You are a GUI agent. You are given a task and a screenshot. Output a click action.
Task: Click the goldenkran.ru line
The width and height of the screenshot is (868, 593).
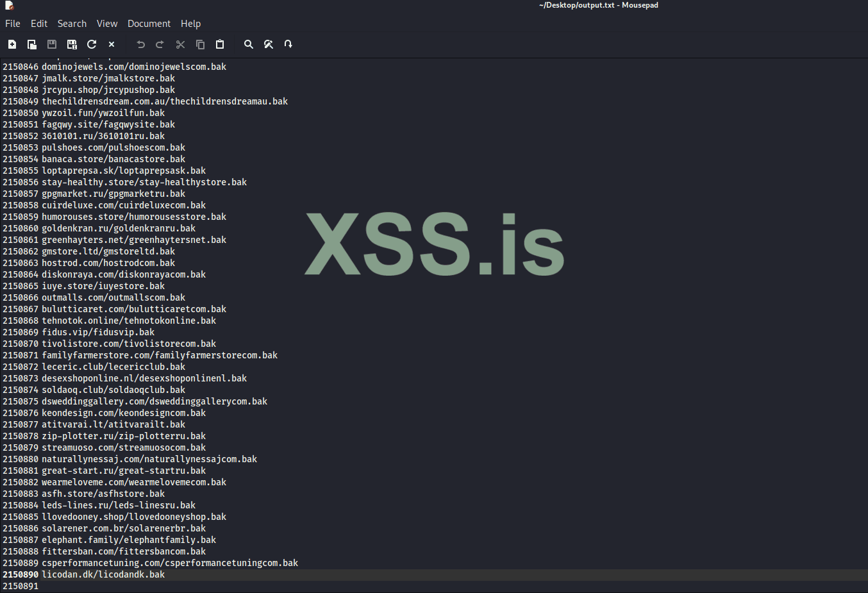pyautogui.click(x=119, y=228)
